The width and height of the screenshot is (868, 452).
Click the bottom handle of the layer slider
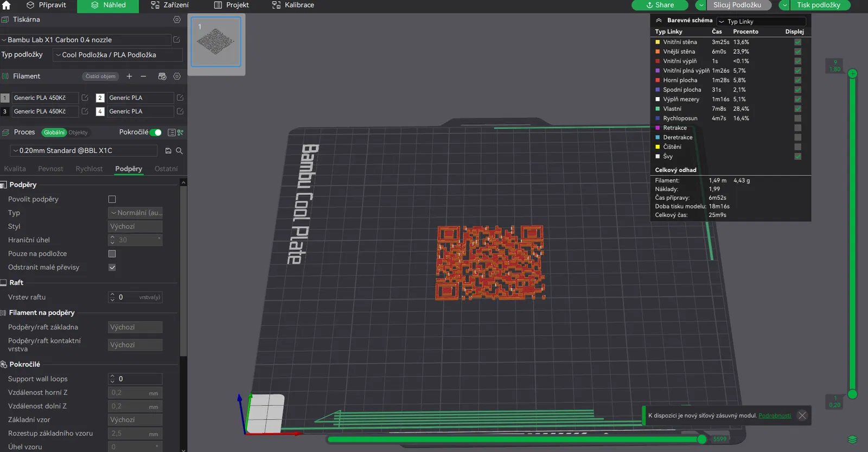click(x=852, y=394)
